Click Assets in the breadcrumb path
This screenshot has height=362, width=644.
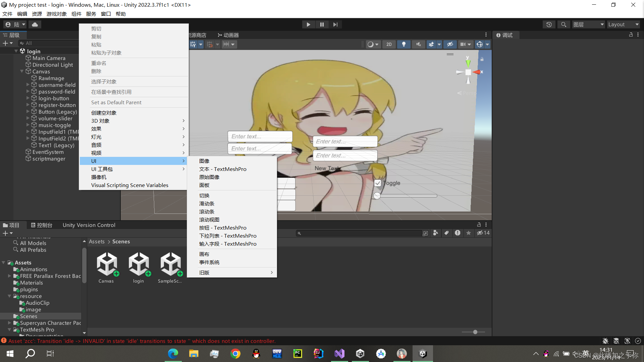click(x=97, y=242)
